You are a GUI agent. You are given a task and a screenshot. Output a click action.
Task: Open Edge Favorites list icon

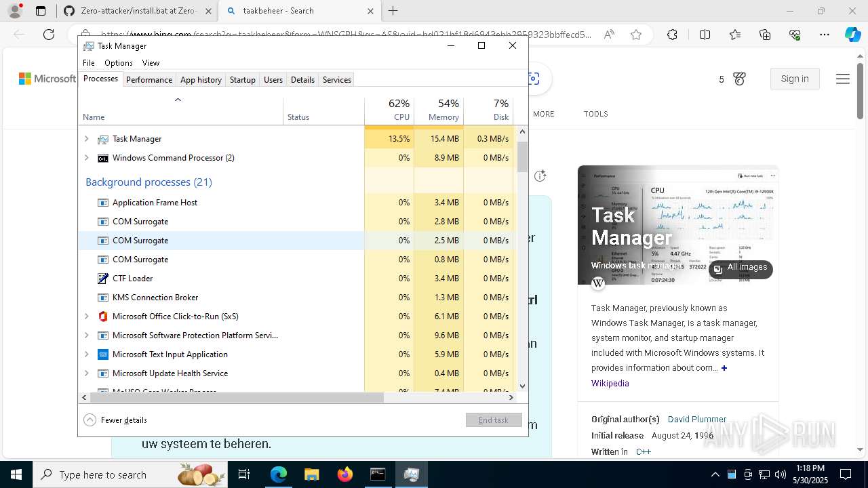pos(735,35)
